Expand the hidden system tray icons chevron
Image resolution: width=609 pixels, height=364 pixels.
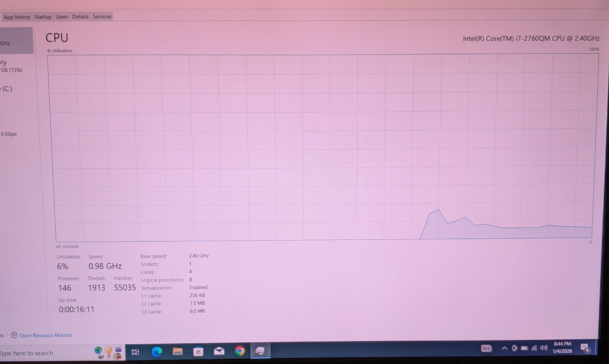pyautogui.click(x=504, y=348)
